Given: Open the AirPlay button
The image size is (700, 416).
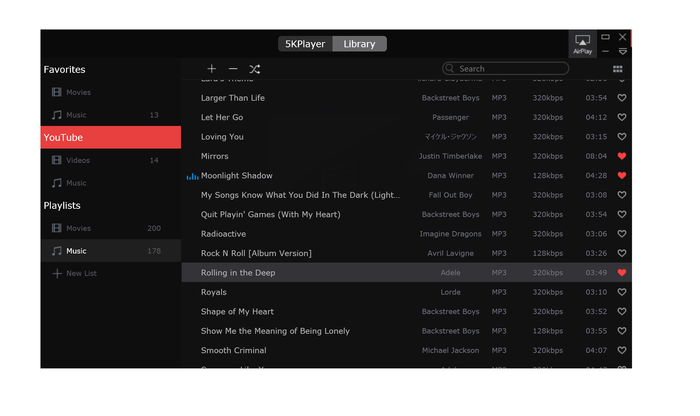Looking at the screenshot, I should click(x=583, y=44).
